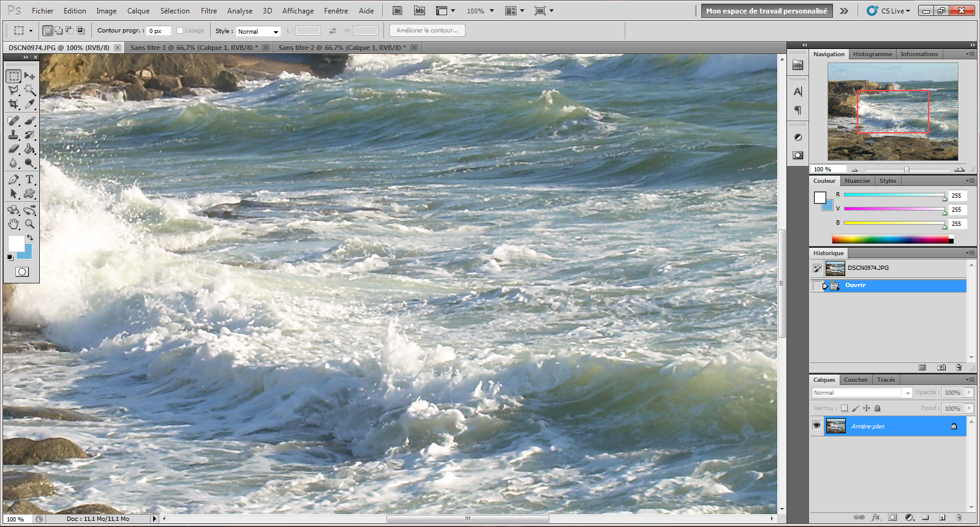
Task: Click the foreground color swatch in toolbar
Action: tap(16, 243)
